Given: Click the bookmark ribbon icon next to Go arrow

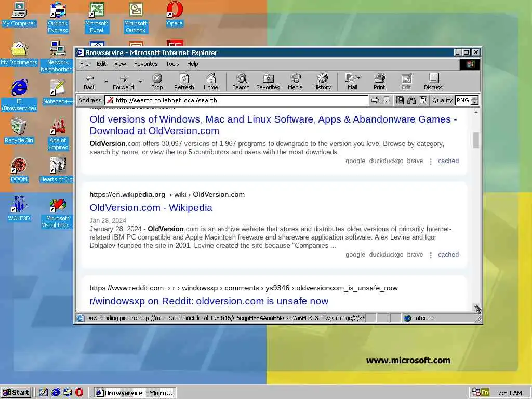Looking at the screenshot, I should 387,100.
